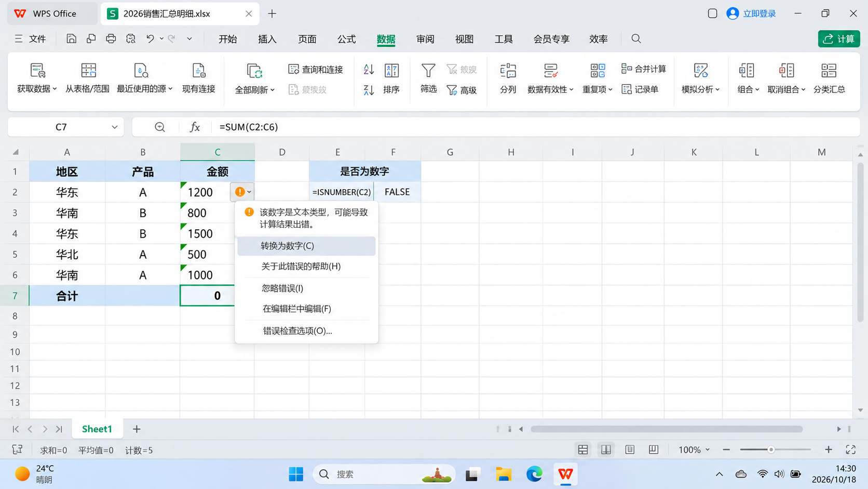Screen dimensions: 868x489
Task: Click Windows Start button on taskbar
Action: click(296, 474)
